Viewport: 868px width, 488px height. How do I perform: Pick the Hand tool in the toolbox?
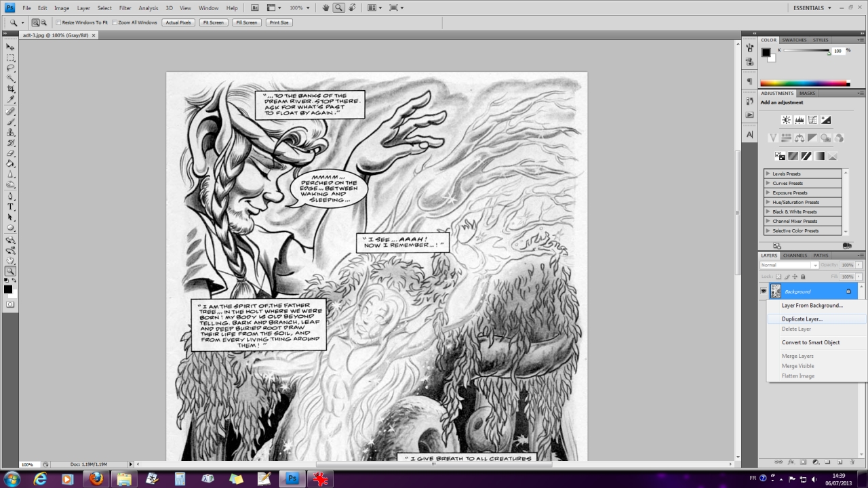pos(11,260)
